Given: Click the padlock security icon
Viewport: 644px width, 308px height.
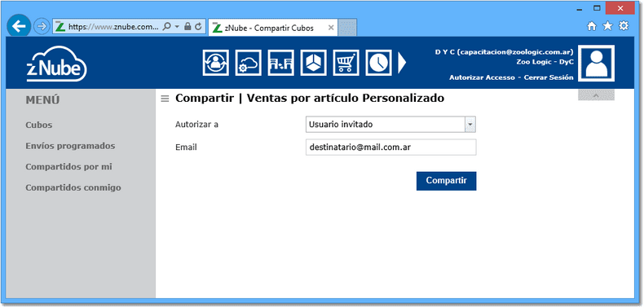Looking at the screenshot, I should (187, 27).
